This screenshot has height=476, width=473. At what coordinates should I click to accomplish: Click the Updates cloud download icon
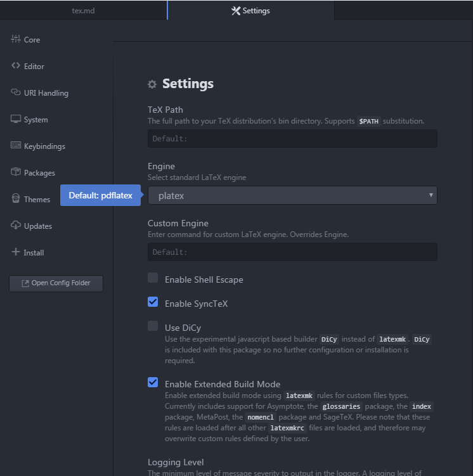pyautogui.click(x=16, y=226)
